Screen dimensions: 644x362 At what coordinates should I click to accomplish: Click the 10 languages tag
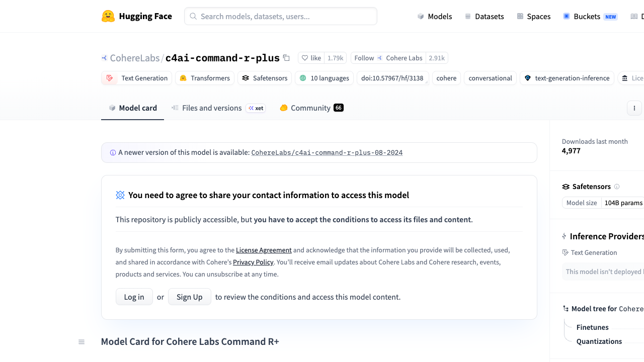324,78
